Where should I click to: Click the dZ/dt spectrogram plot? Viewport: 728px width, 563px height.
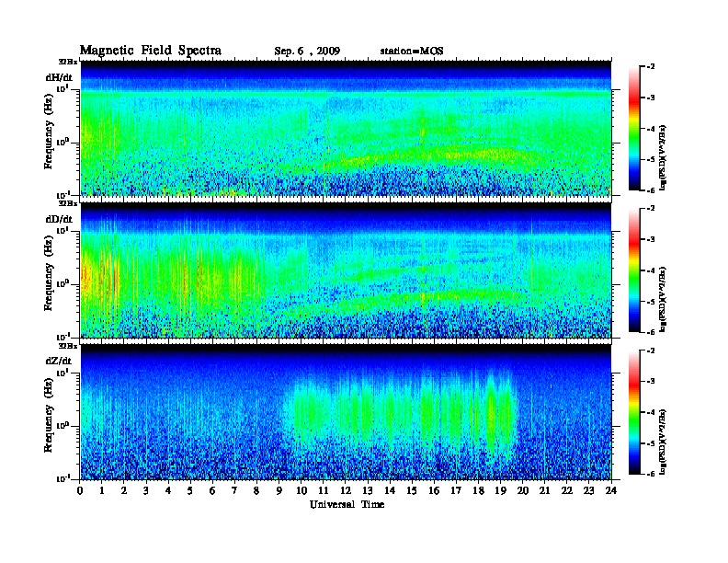click(x=346, y=412)
